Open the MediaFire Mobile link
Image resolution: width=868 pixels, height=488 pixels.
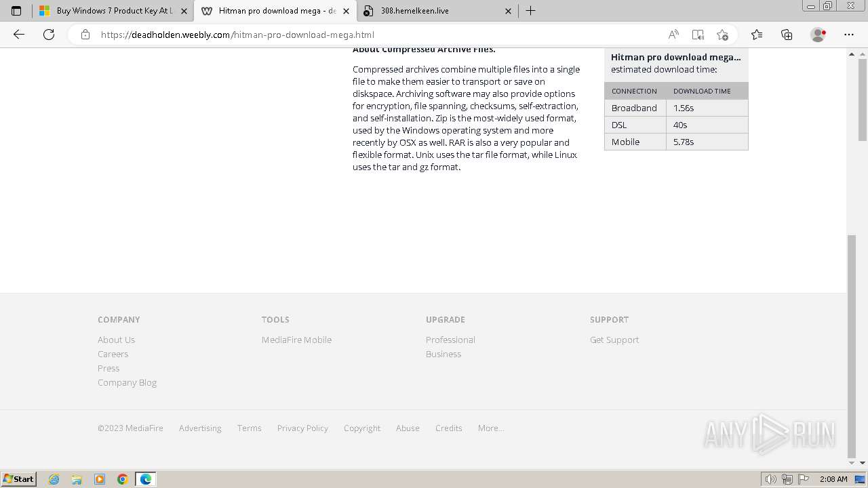click(x=296, y=340)
